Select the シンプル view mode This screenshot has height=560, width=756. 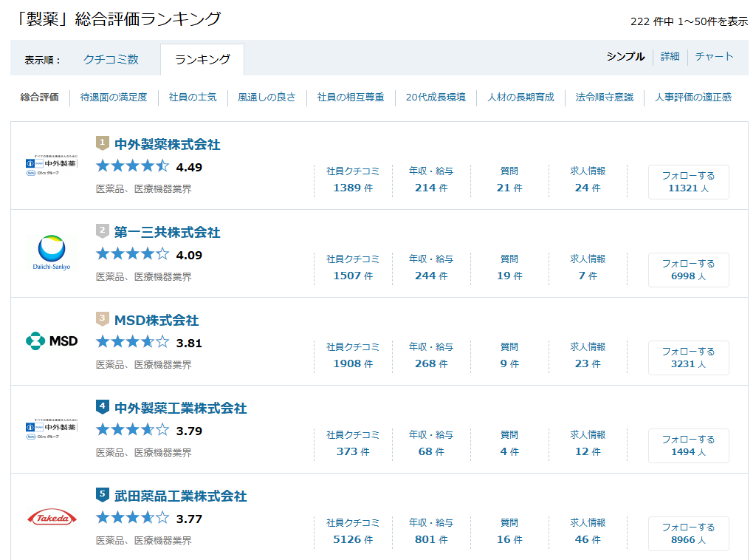pyautogui.click(x=625, y=56)
